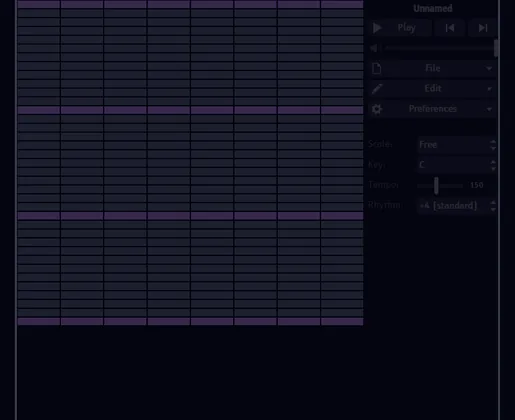515x420 pixels.
Task: Adjust the volume slider track
Action: (439, 48)
